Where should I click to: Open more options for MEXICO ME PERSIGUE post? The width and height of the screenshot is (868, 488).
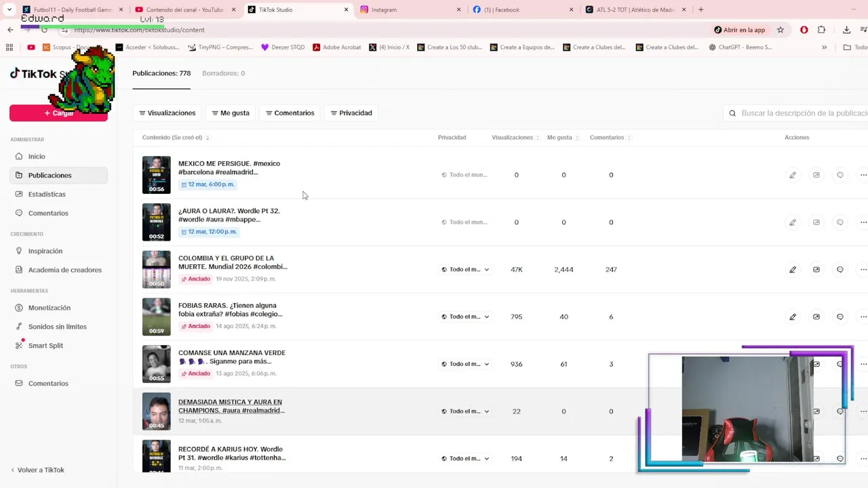(x=863, y=175)
